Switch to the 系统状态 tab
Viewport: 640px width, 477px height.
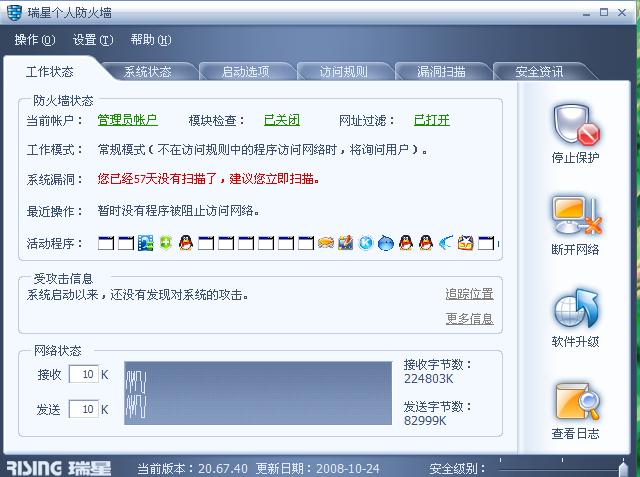coord(148,72)
